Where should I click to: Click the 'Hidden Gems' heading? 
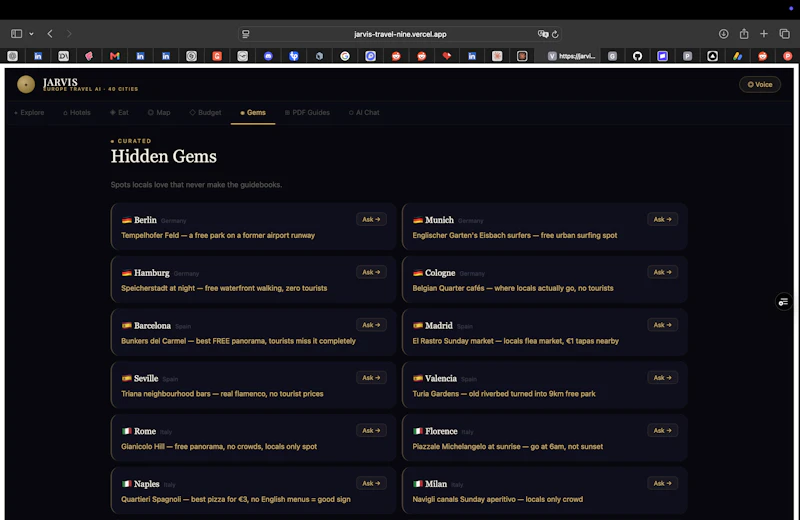point(164,156)
